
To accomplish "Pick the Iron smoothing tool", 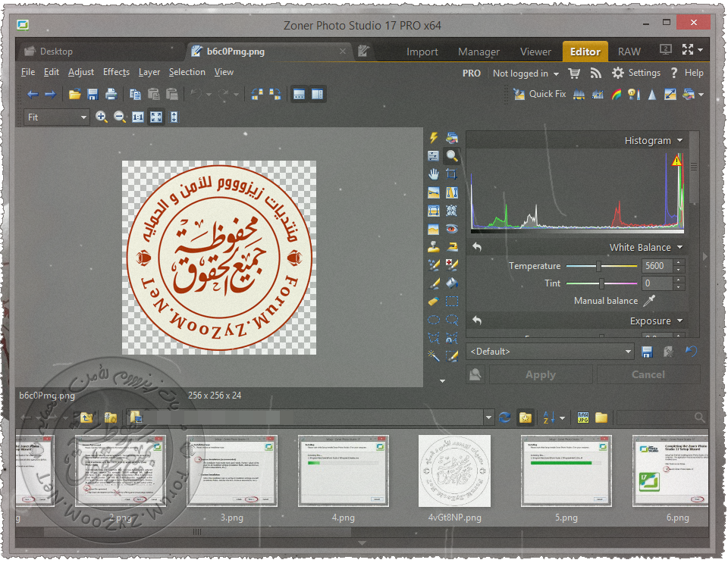I will tap(452, 247).
